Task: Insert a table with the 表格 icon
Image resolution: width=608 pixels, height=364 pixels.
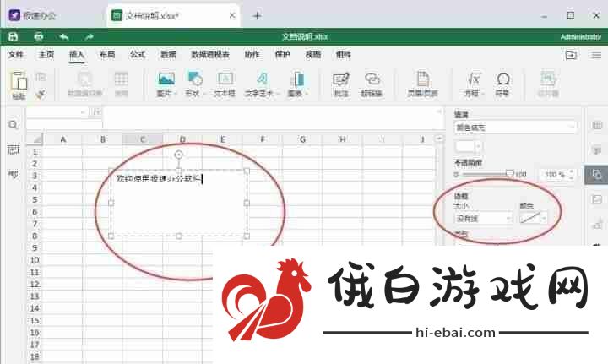Action: (122, 79)
